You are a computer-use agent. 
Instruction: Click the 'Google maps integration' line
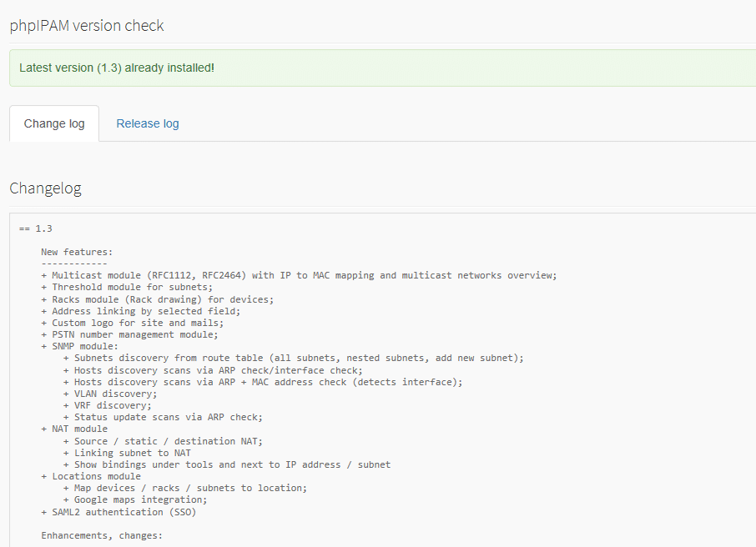135,499
